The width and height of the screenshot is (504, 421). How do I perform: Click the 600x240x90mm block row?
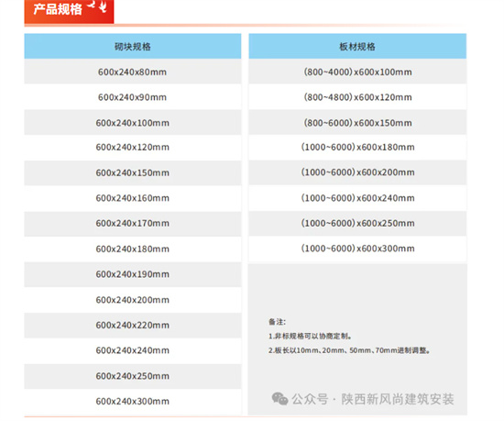133,97
